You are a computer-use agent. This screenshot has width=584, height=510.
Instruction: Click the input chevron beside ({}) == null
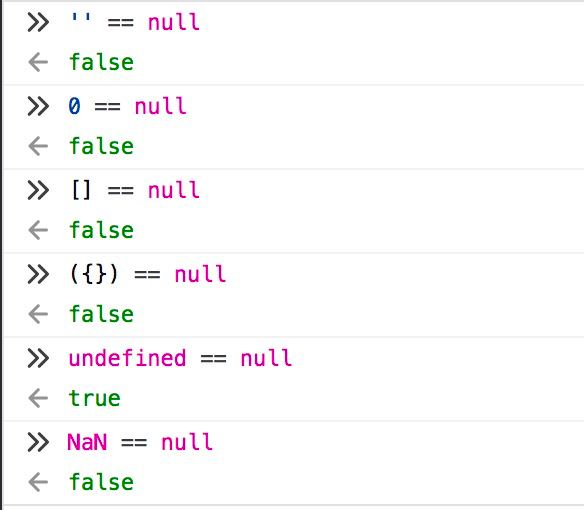(x=38, y=275)
